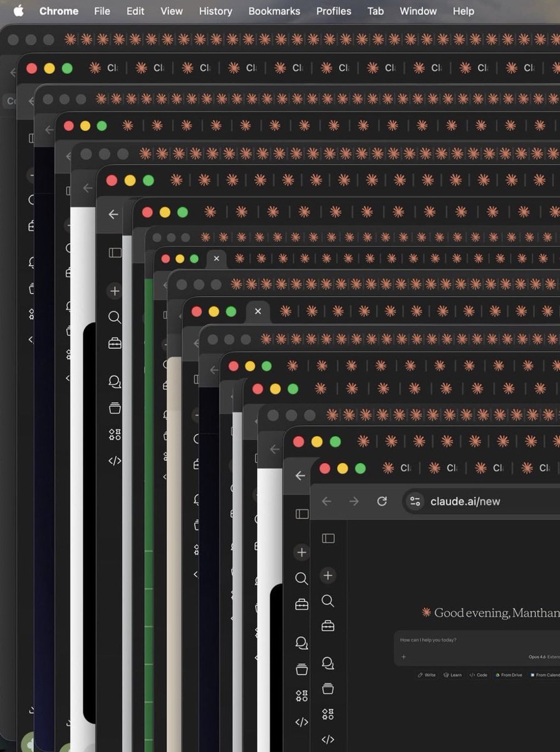The image size is (560, 752).
Task: Select the Learn suggestion chip
Action: (452, 675)
